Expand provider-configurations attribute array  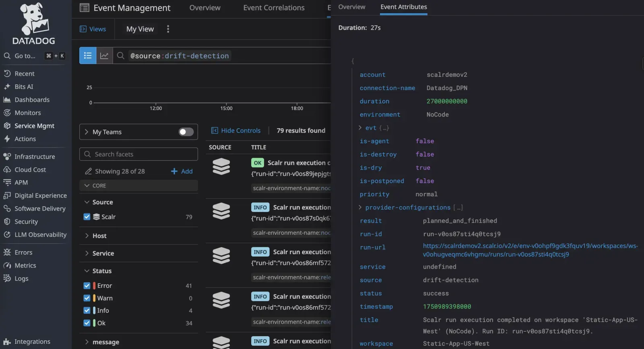[360, 207]
